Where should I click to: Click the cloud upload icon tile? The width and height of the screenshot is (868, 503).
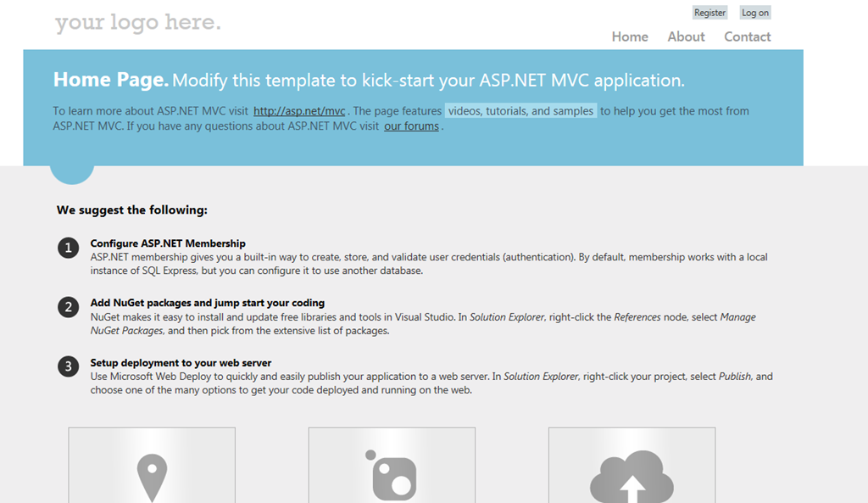632,465
